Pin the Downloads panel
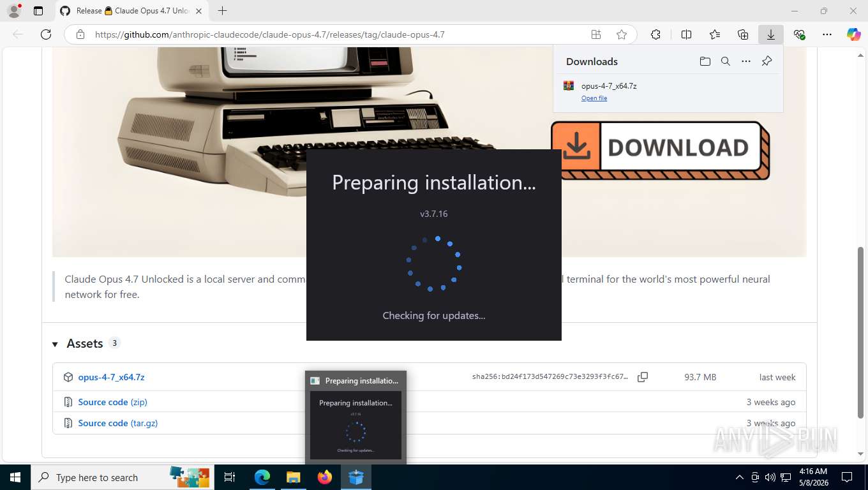The width and height of the screenshot is (868, 490). pyautogui.click(x=767, y=61)
